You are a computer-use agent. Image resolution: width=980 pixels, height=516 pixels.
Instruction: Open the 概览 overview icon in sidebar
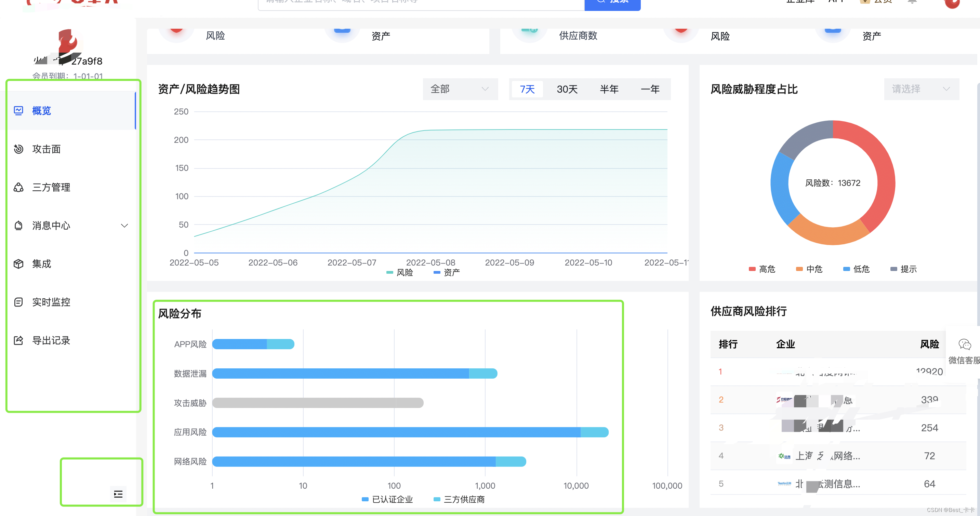18,111
